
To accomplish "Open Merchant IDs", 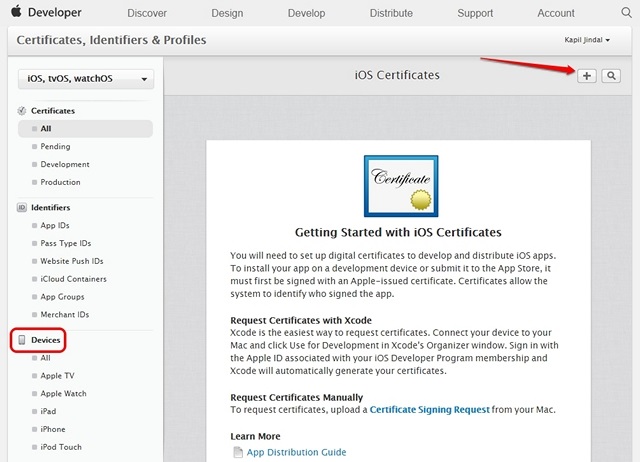I will point(64,315).
